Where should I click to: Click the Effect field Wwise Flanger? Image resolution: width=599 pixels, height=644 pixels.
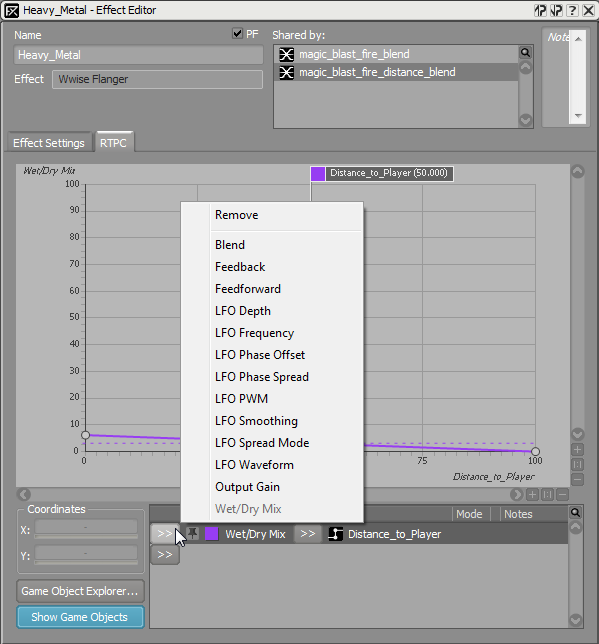(157, 79)
